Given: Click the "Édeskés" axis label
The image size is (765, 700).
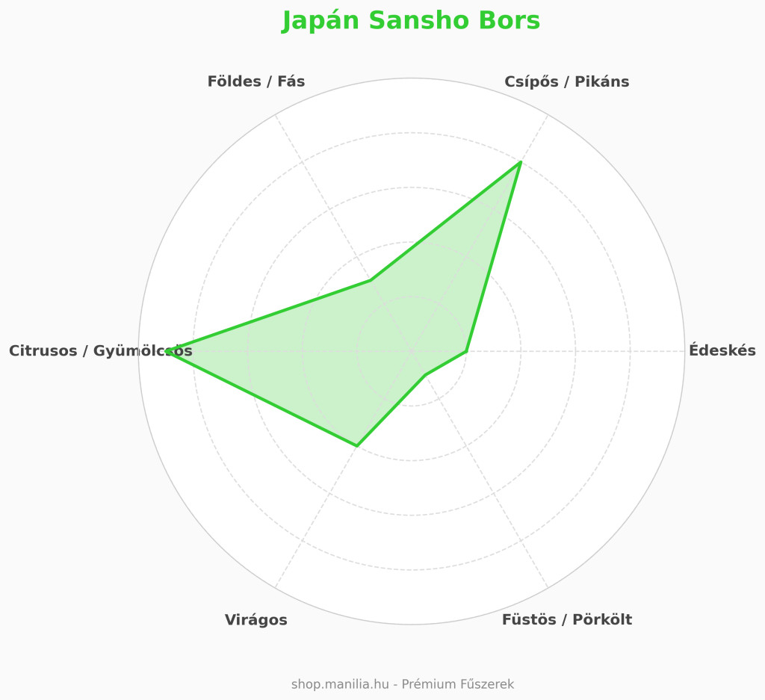Looking at the screenshot, I should 722,350.
